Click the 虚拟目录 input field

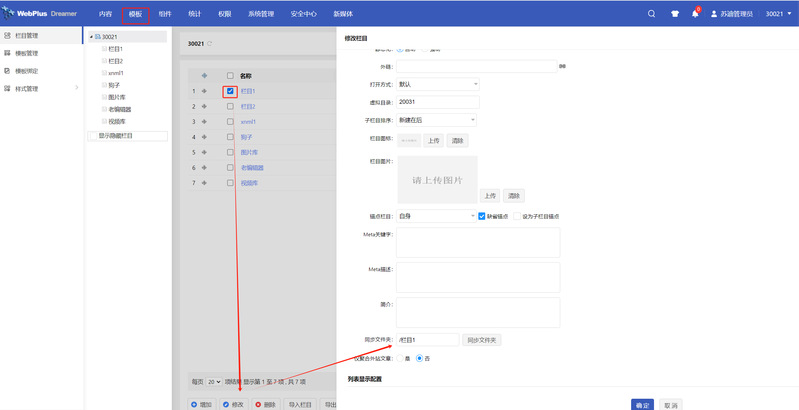point(438,102)
